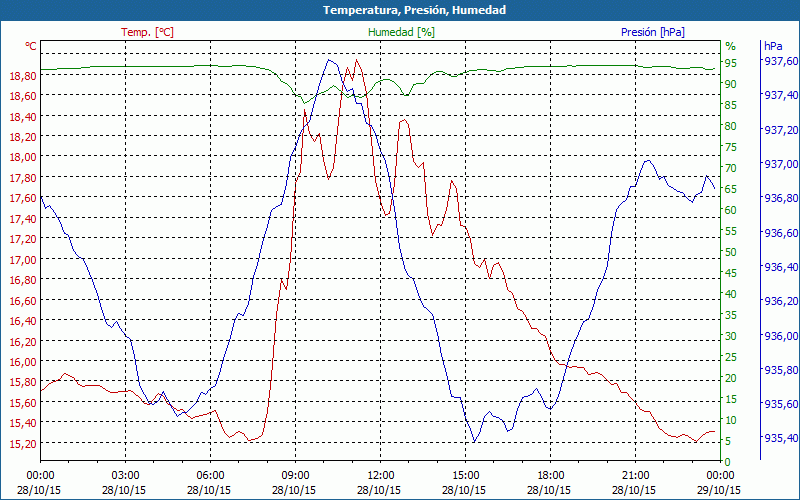This screenshot has width=800, height=500.
Task: Click the 15,20 temperature axis value
Action: 22,443
